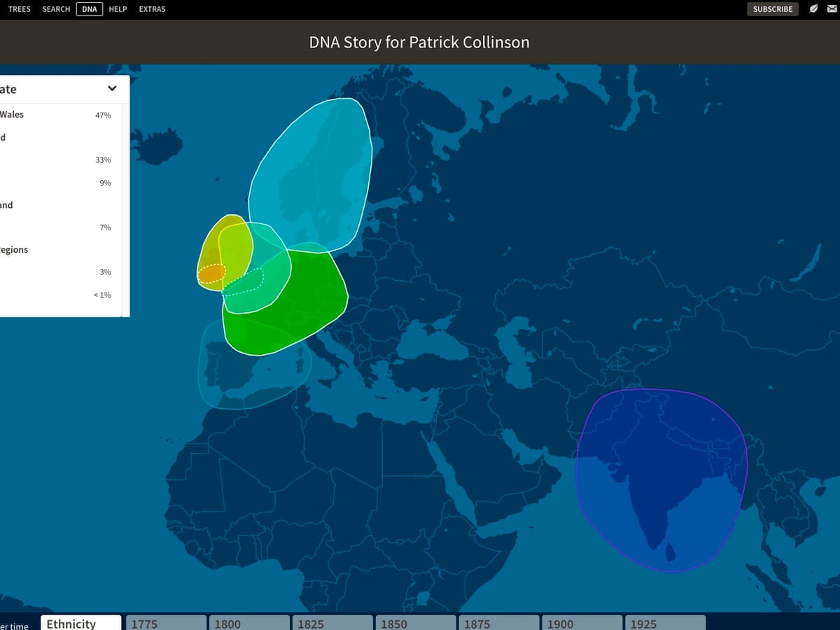Select the 1850 timeline marker
This screenshot has width=840, height=630.
(x=414, y=623)
